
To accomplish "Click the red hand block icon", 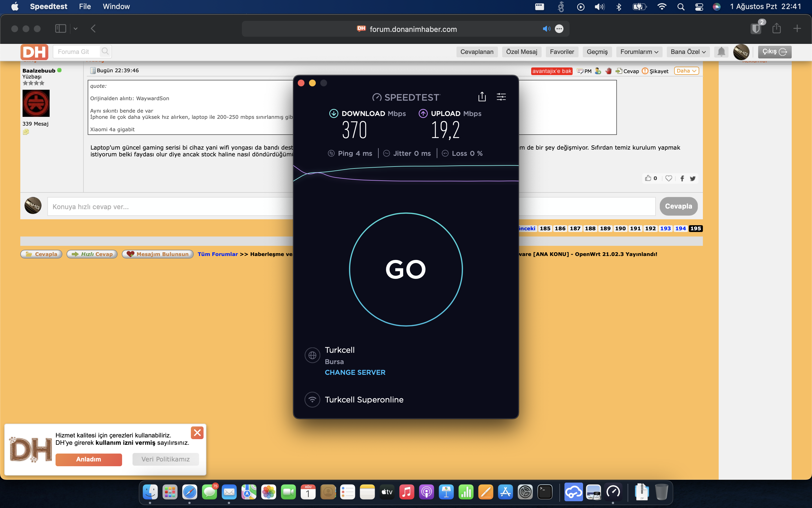I will pyautogui.click(x=608, y=71).
